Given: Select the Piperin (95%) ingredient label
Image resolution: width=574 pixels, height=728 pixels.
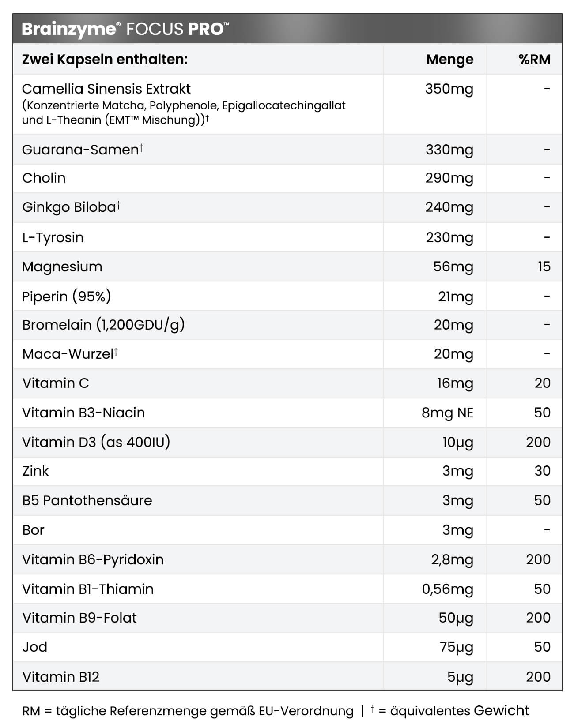Looking at the screenshot, I should click(x=66, y=296).
